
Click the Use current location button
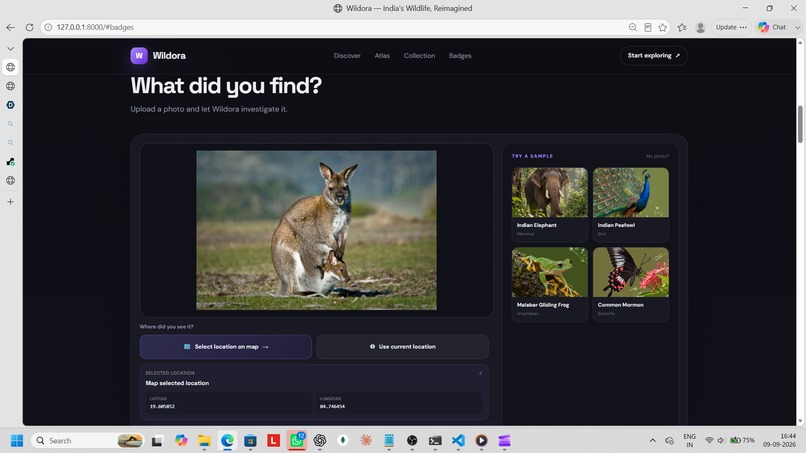coord(402,347)
